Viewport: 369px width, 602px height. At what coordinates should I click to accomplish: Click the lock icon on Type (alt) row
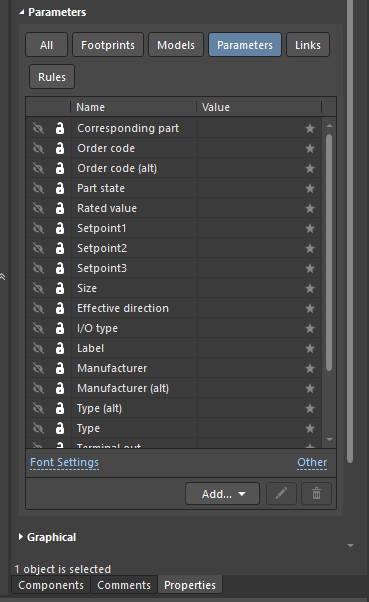[x=60, y=408]
